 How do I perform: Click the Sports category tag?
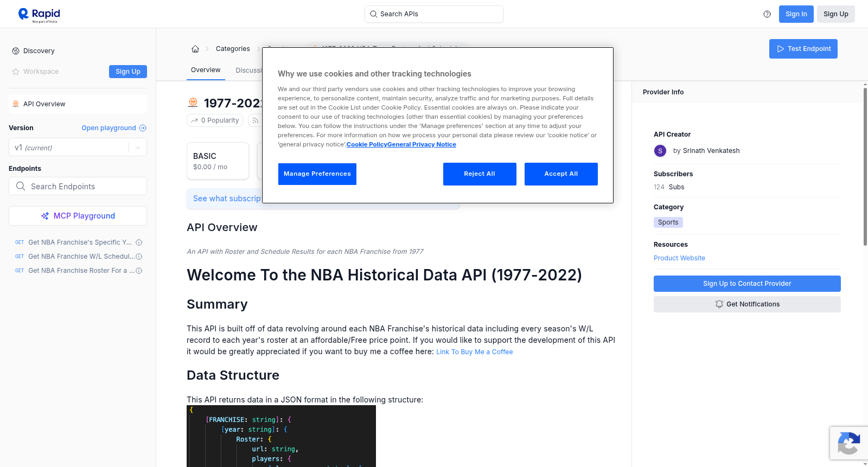click(x=668, y=222)
